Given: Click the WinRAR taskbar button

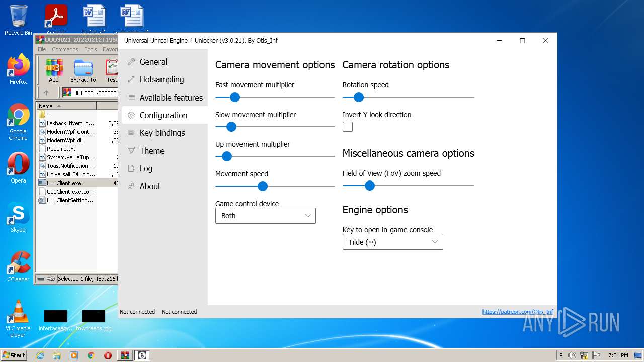Looking at the screenshot, I should point(125,355).
